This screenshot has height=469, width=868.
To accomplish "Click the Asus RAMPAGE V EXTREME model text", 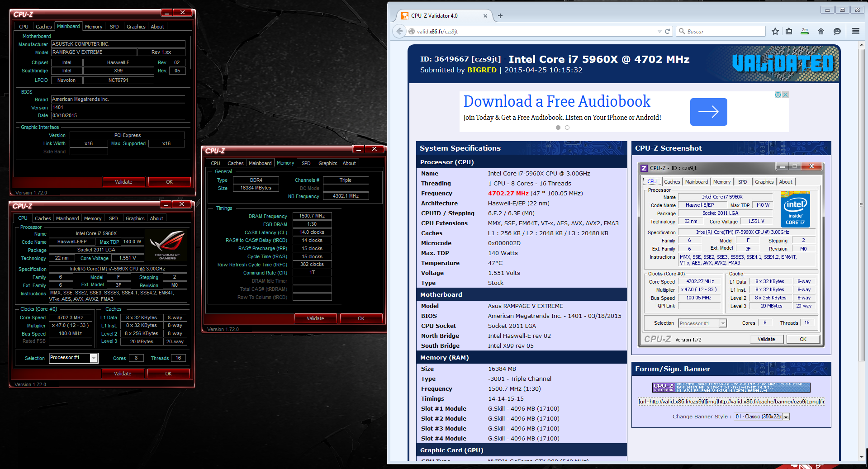I will coord(526,306).
